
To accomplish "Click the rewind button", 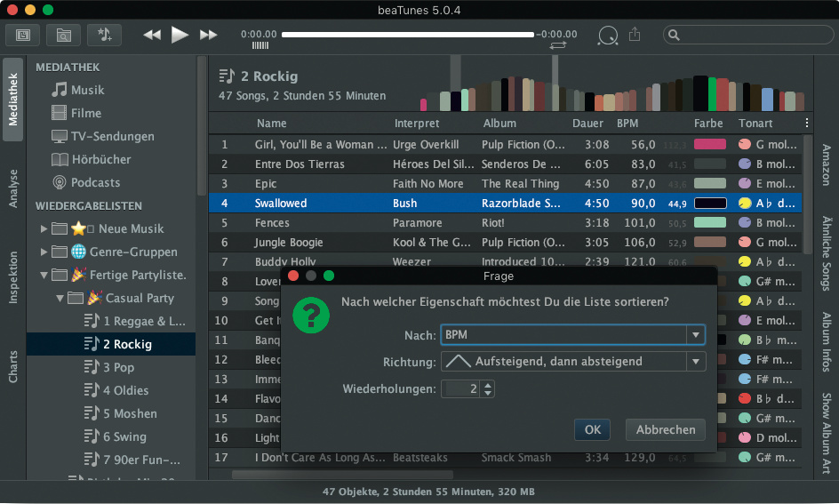I will click(x=153, y=35).
